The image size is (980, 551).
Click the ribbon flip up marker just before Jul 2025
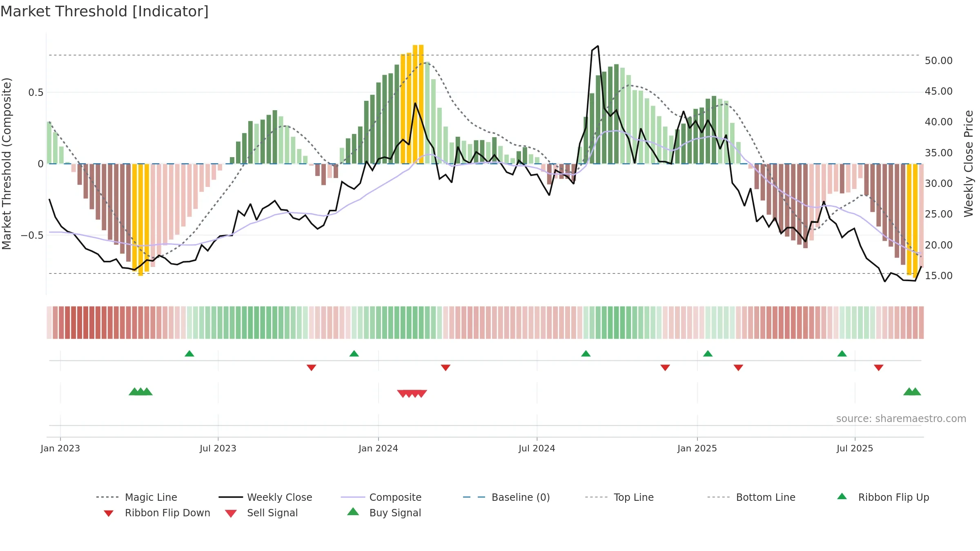pyautogui.click(x=842, y=353)
